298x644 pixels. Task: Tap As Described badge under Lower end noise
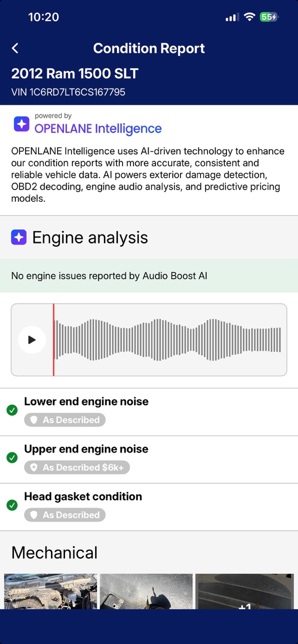point(65,420)
